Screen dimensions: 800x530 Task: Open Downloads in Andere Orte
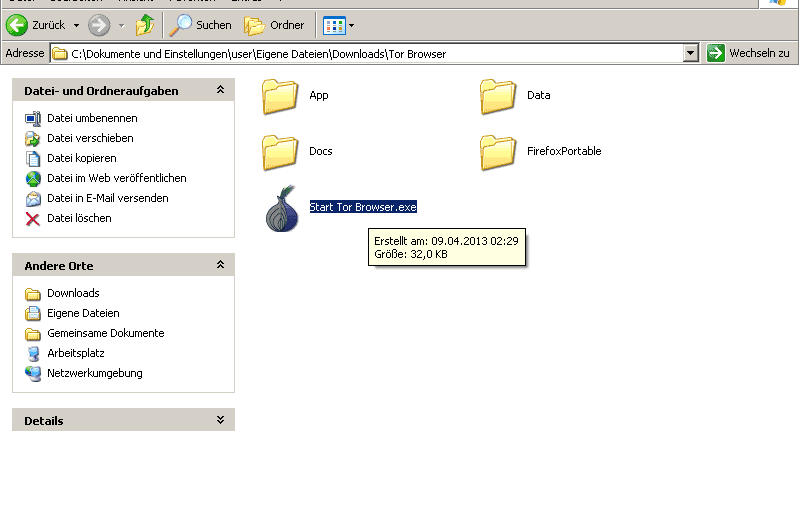73,293
